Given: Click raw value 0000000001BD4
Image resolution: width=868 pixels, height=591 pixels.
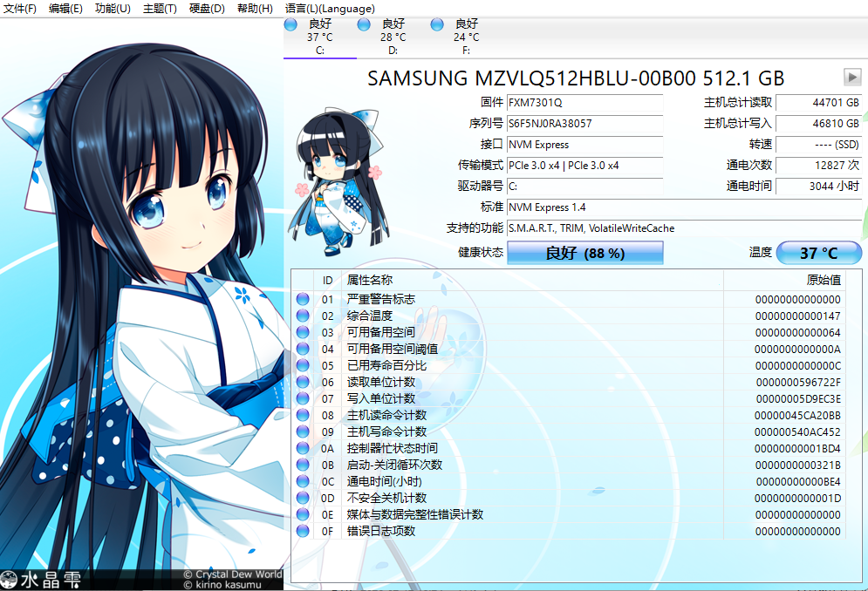Looking at the screenshot, I should click(797, 448).
